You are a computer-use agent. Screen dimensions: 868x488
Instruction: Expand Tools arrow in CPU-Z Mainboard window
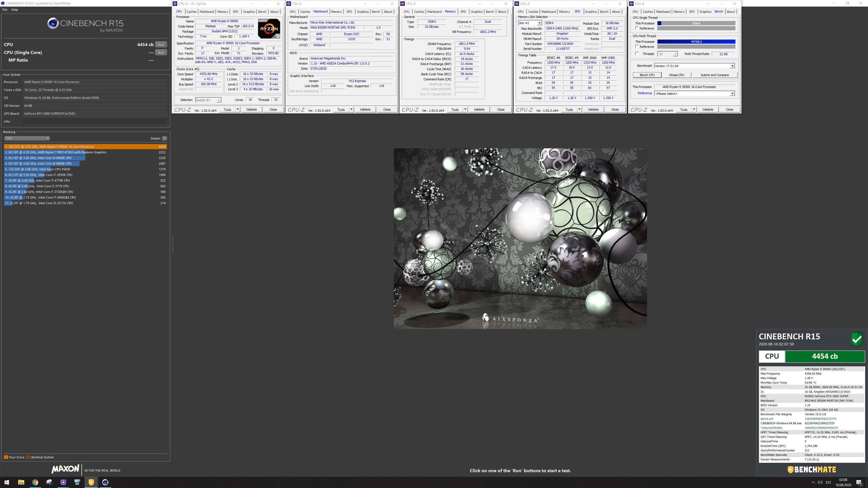click(x=351, y=109)
